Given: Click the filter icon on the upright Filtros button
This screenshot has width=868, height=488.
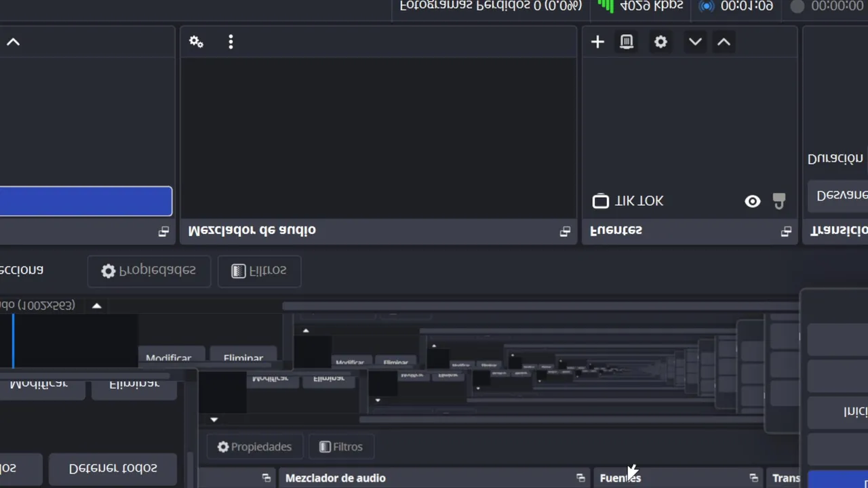Looking at the screenshot, I should tap(325, 447).
